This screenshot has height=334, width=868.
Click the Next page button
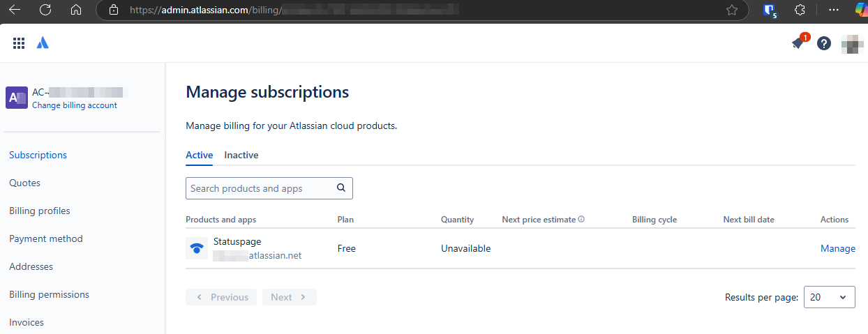(289, 297)
